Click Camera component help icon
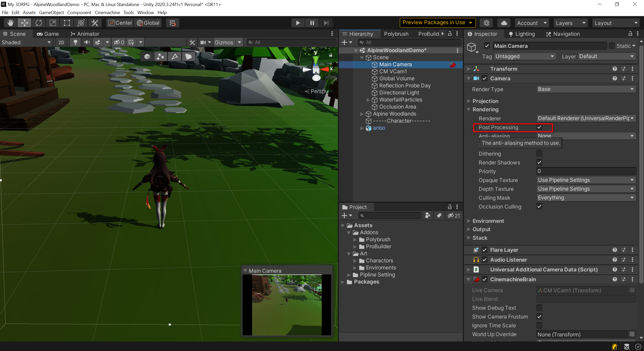Image resolution: width=644 pixels, height=351 pixels. [615, 78]
